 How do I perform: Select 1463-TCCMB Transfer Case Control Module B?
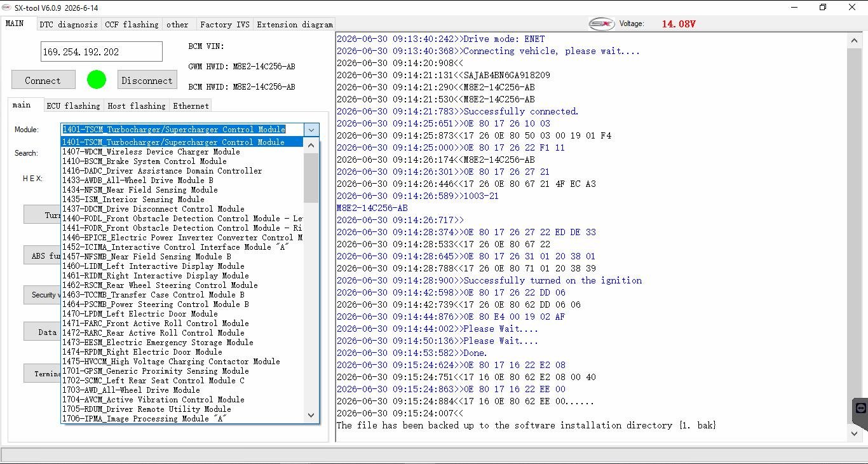pyautogui.click(x=182, y=295)
